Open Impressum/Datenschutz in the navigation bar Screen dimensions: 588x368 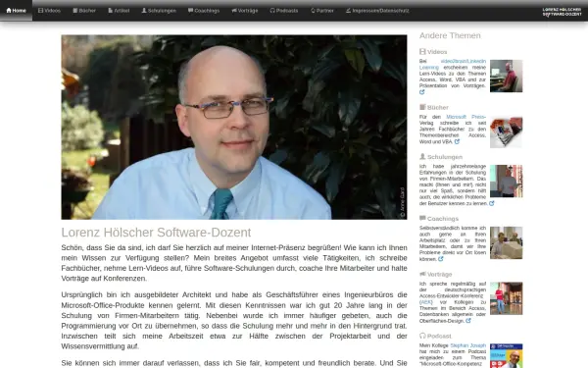377,11
